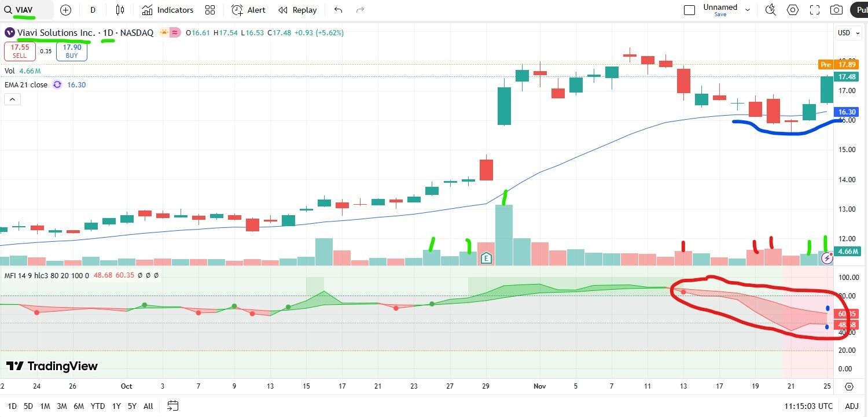
Task: Open the D interval selector
Action: [93, 10]
